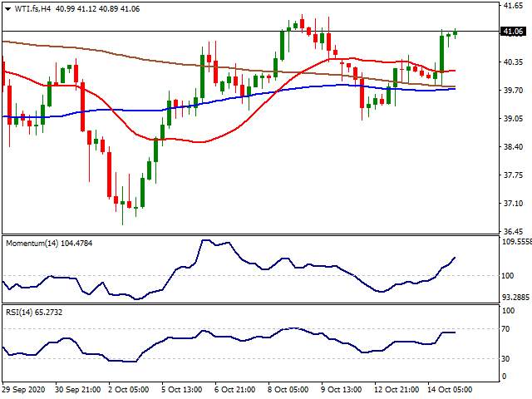532x399 pixels.
Task: Click the latest green candlestick at 41.06
Action: tap(455, 33)
